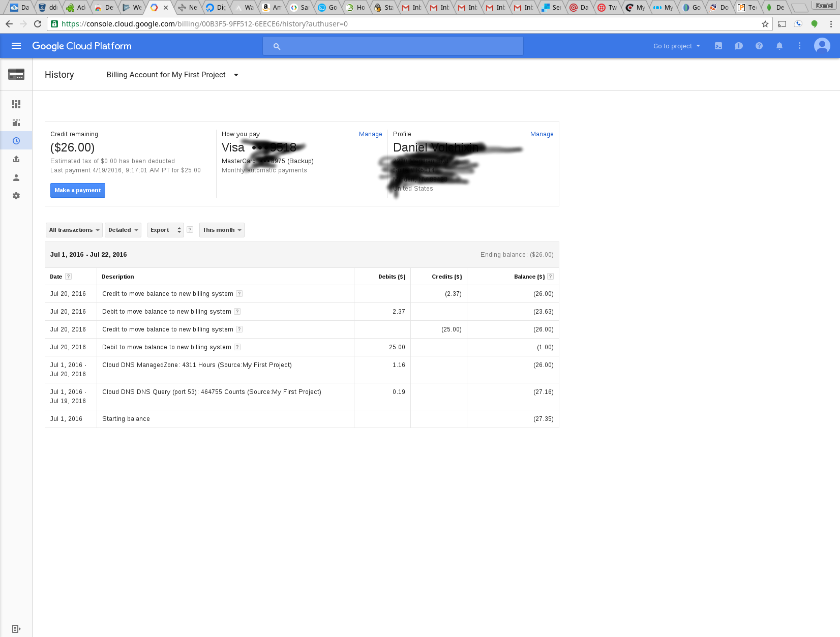Open the Detailed view dropdown
840x637 pixels.
click(123, 230)
